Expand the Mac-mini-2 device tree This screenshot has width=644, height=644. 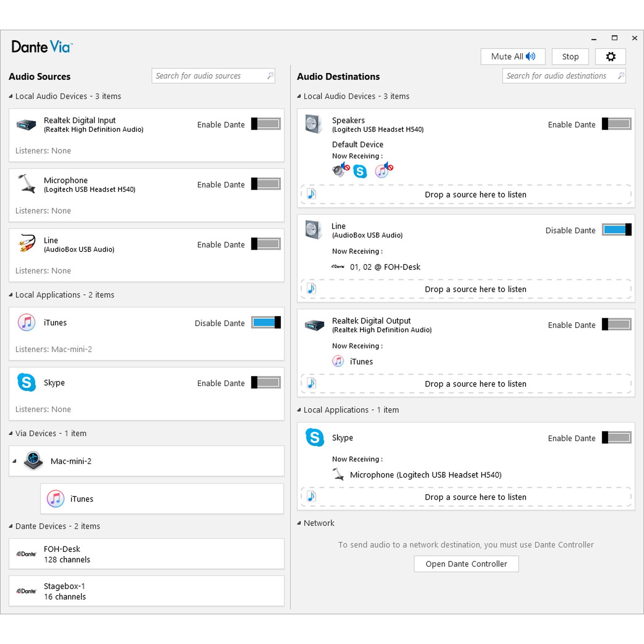click(14, 460)
